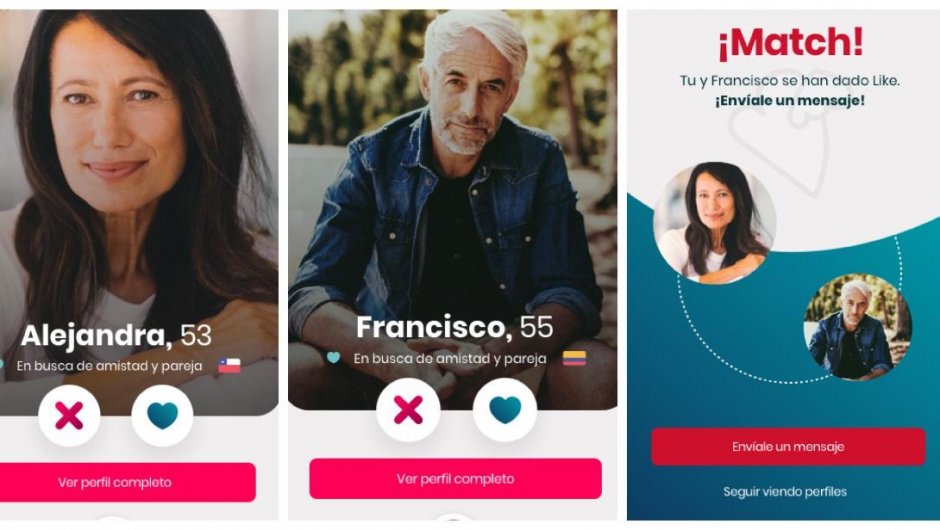Viewport: 940px width, 530px height.
Task: Select Seguir viendo perfiles link
Action: (x=785, y=492)
